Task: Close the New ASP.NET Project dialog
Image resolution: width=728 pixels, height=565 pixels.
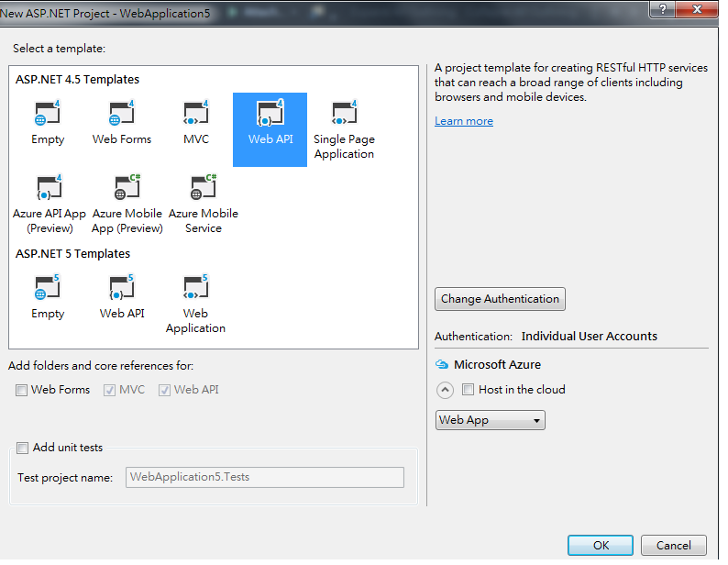Action: (x=697, y=9)
